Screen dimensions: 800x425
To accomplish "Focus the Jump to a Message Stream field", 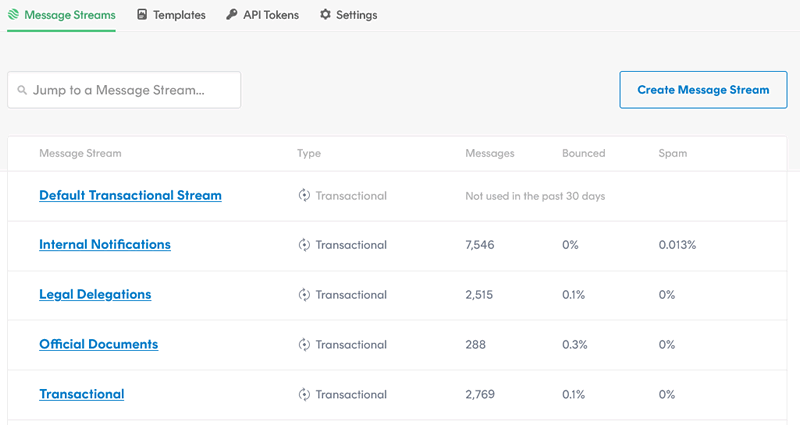I will (x=130, y=90).
